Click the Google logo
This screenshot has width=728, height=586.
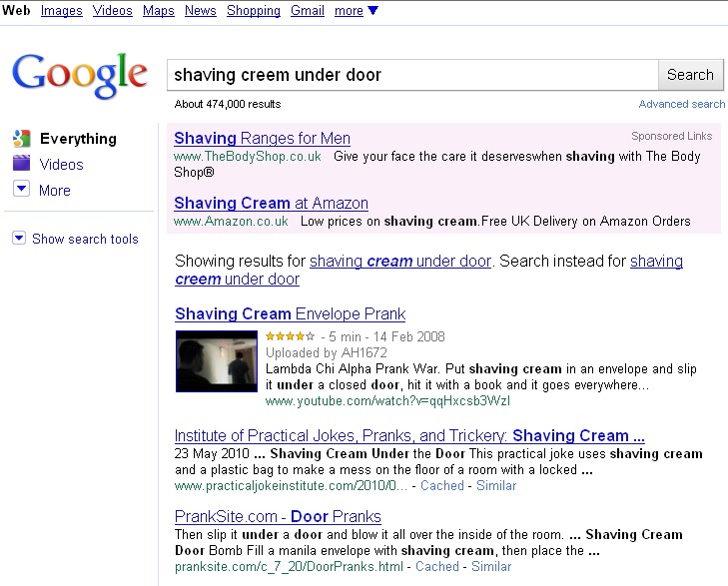[80, 75]
